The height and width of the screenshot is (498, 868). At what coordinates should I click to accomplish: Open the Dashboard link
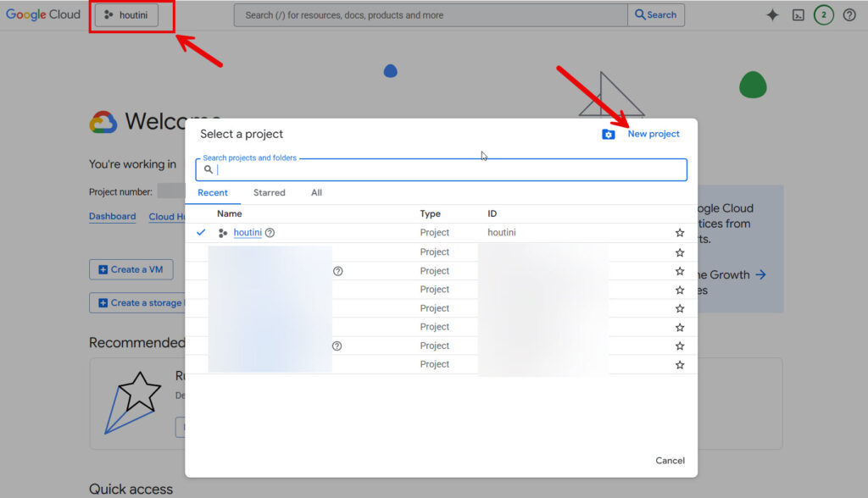113,216
